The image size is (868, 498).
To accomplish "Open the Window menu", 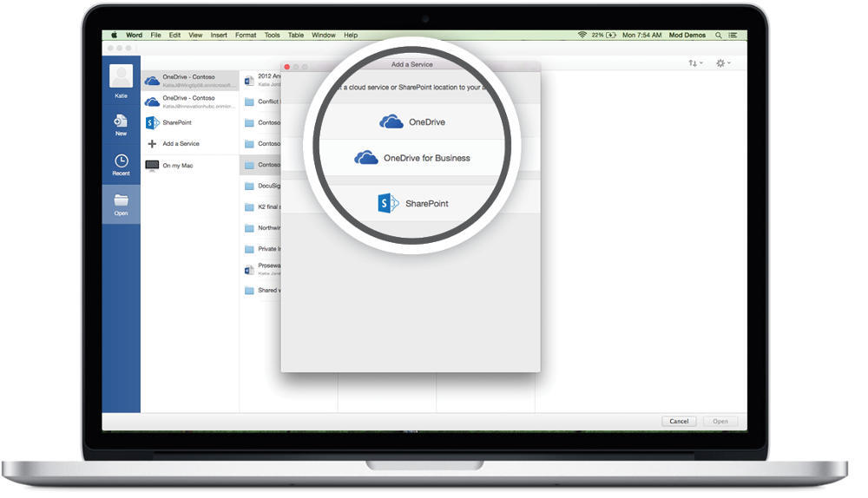I will point(323,35).
